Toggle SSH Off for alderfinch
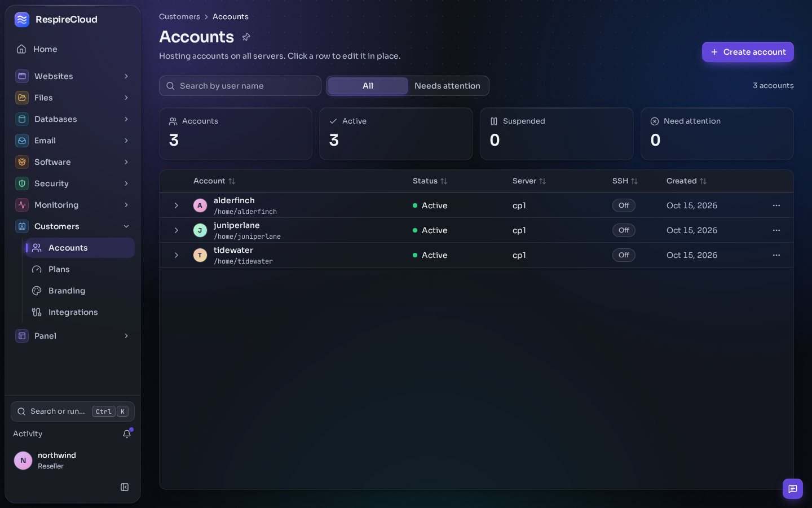The image size is (812, 508). tap(624, 205)
